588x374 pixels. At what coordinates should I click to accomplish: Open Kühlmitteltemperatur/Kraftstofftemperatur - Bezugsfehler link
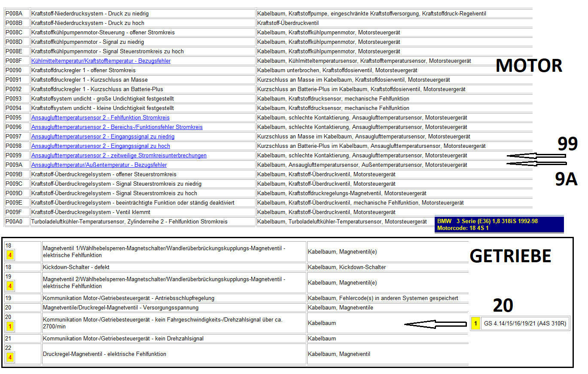[101, 61]
